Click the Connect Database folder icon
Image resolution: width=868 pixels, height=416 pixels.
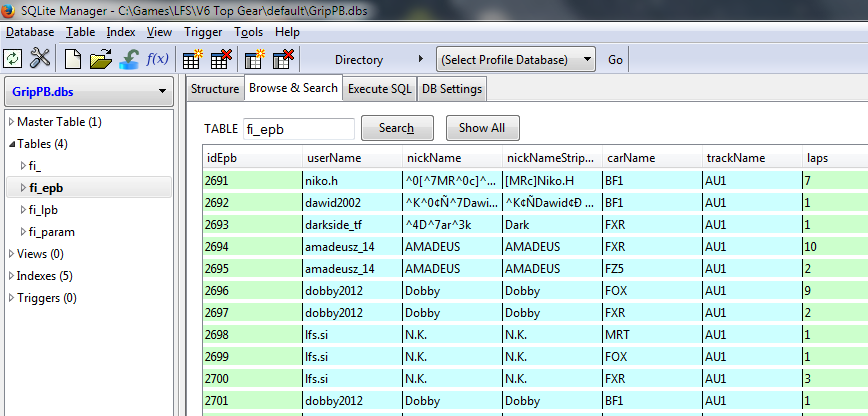101,58
